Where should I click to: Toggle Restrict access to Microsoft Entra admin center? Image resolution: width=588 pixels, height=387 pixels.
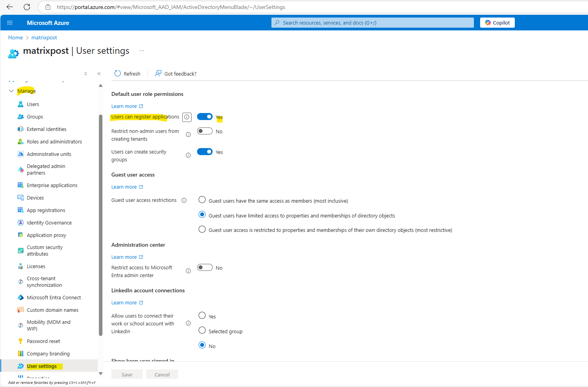205,267
